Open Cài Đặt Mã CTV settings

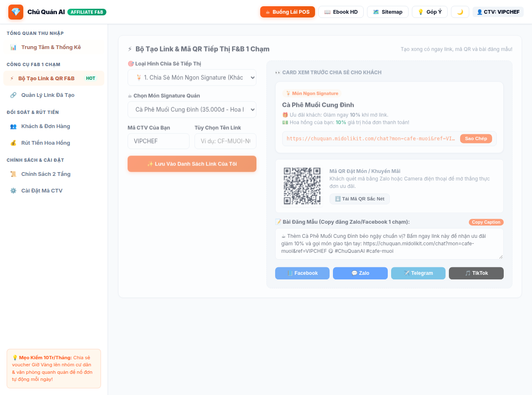pyautogui.click(x=54, y=191)
